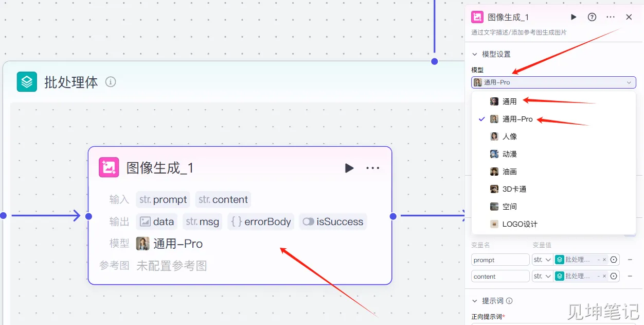Click the info icon next to 提示词
This screenshot has width=644, height=325.
pyautogui.click(x=509, y=301)
